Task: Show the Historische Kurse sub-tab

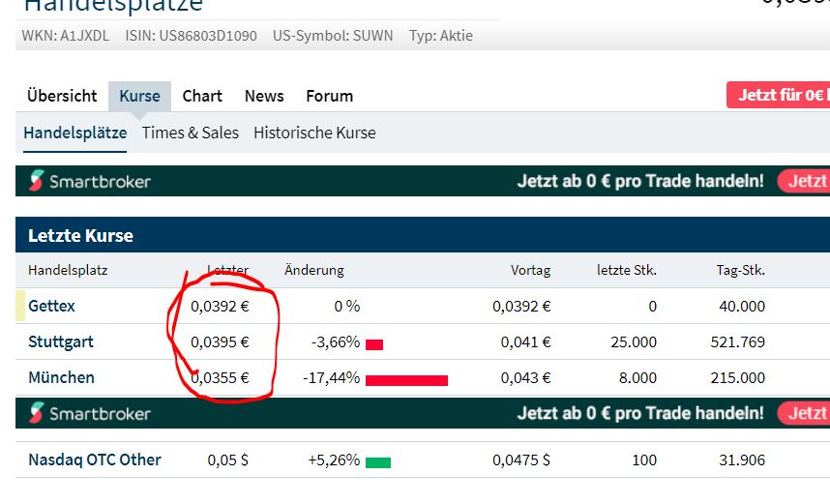Action: [x=314, y=133]
